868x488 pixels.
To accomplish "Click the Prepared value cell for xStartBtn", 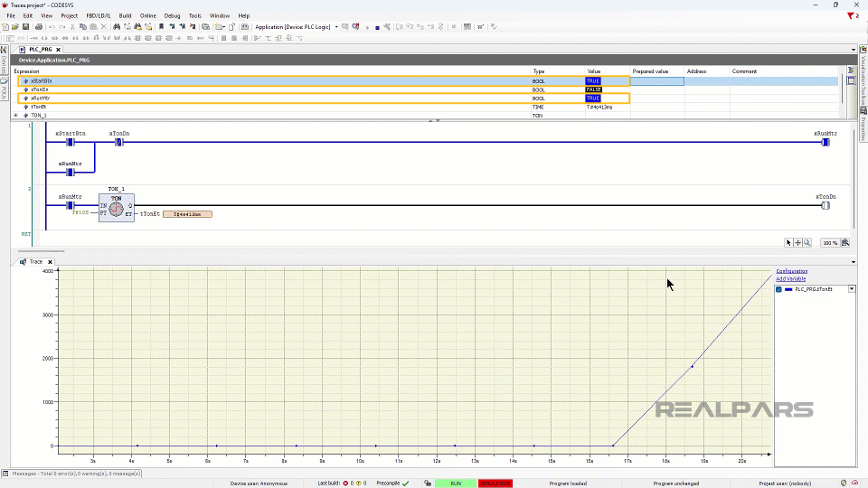I will pos(657,80).
